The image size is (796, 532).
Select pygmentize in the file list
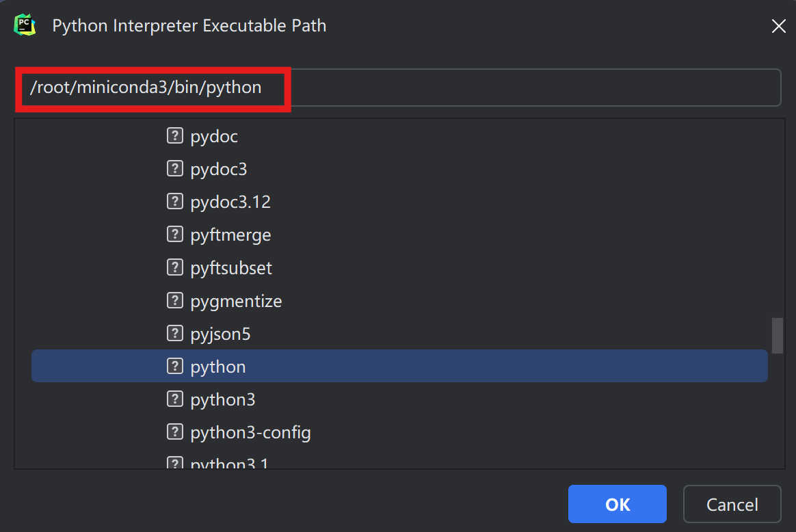click(236, 301)
